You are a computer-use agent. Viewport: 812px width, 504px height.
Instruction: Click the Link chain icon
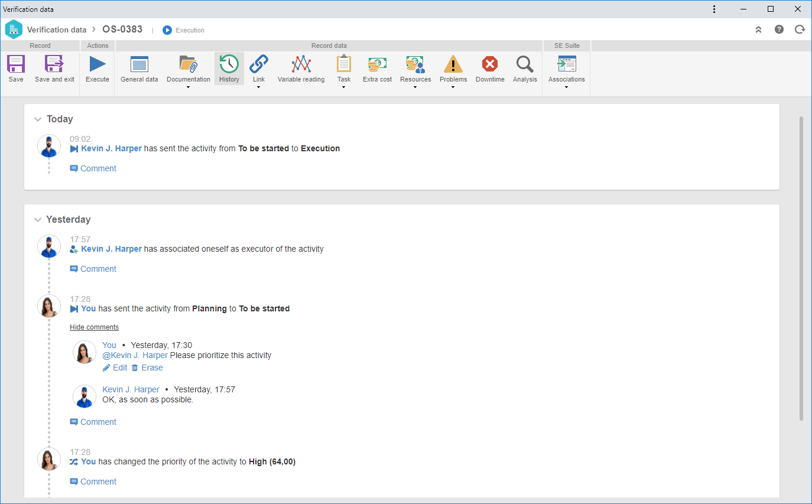coord(259,64)
